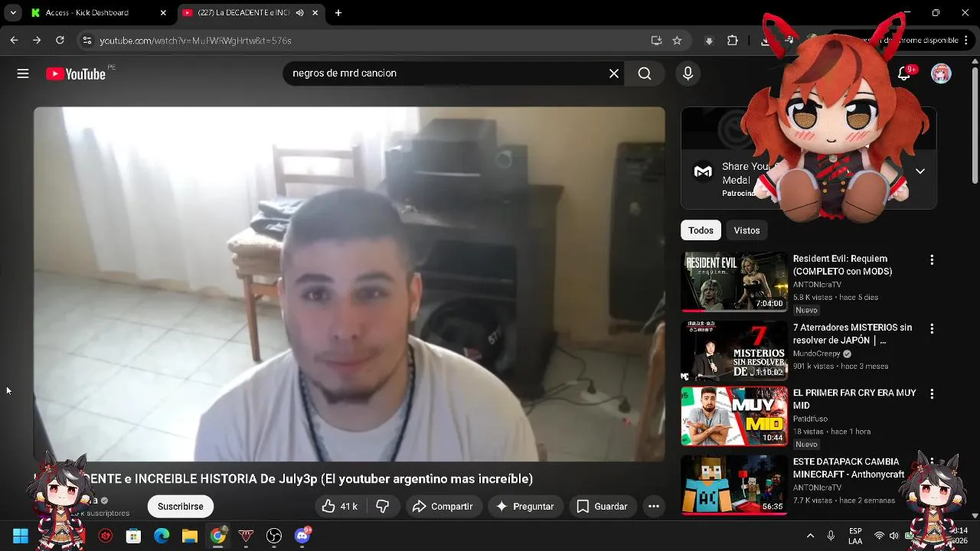Open options menu for Resident Evil: Requiem

932,260
